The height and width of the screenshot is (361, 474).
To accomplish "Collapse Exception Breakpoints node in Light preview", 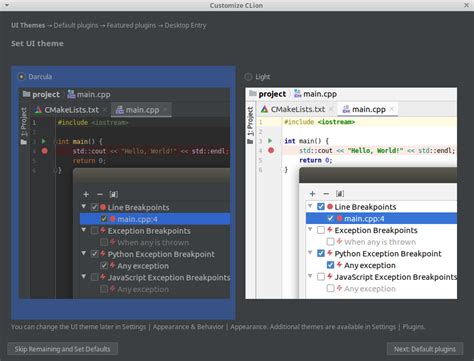I will [310, 229].
